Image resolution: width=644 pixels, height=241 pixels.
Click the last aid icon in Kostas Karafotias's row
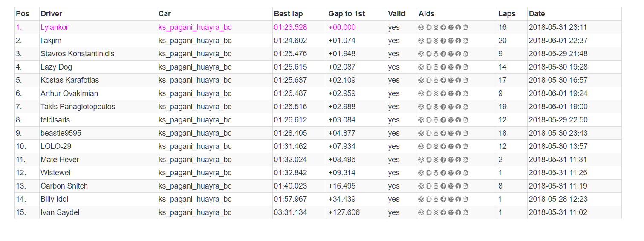[x=465, y=80]
